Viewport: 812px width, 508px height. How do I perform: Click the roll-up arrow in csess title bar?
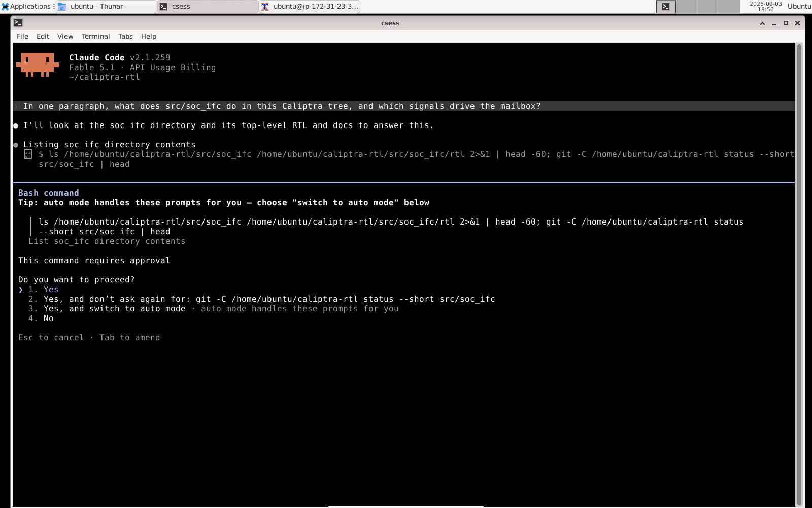(762, 23)
